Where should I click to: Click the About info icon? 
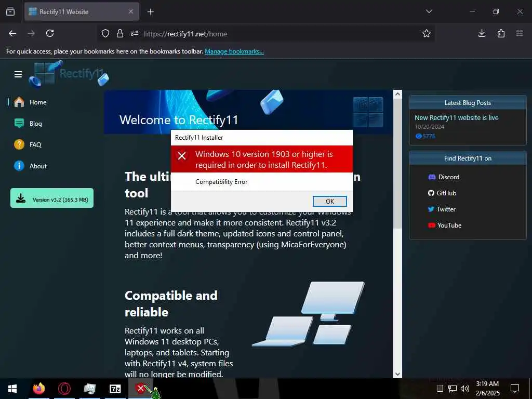pos(19,166)
